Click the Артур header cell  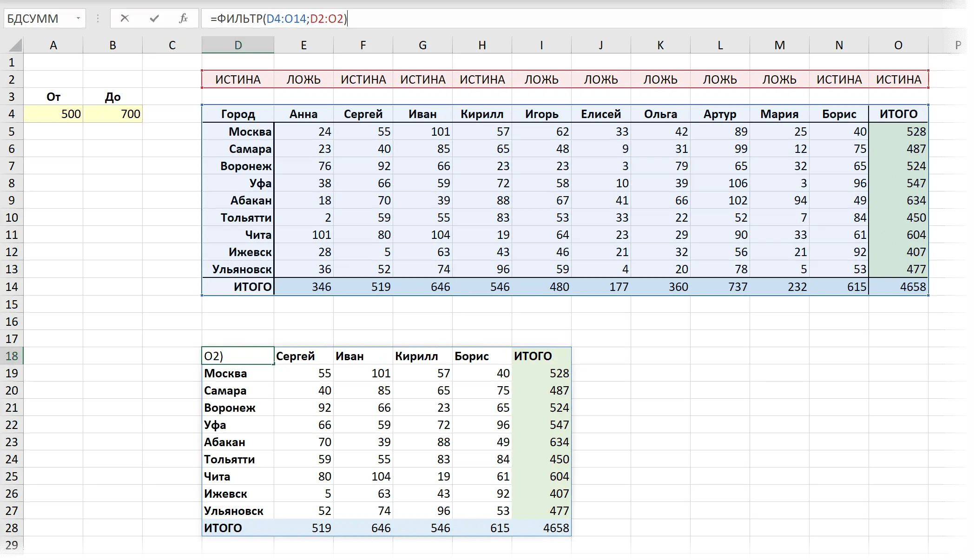[x=720, y=114]
